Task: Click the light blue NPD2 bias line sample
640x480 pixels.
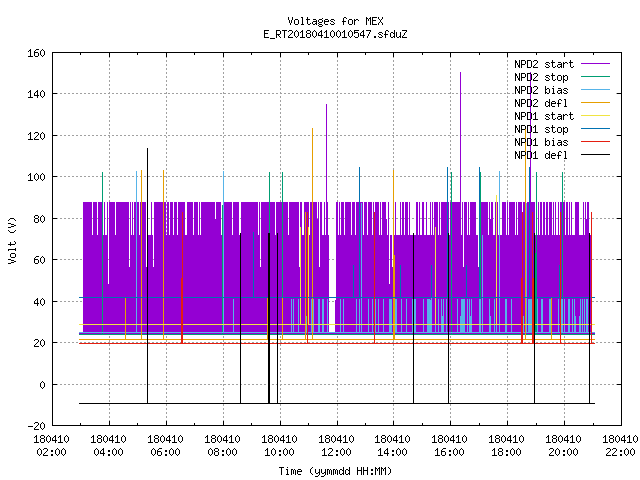Action: pyautogui.click(x=595, y=89)
